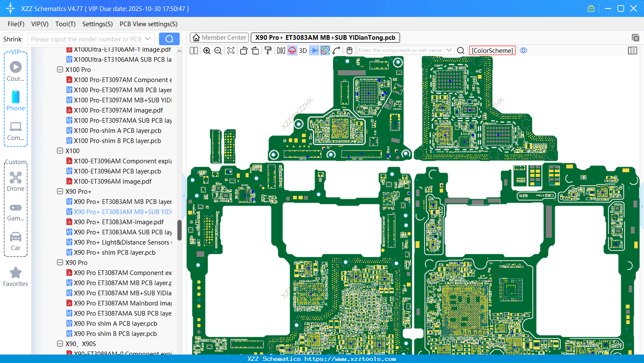Screen dimensions: 644x363
Task: Zoom in on the PCB view
Action: point(207,50)
